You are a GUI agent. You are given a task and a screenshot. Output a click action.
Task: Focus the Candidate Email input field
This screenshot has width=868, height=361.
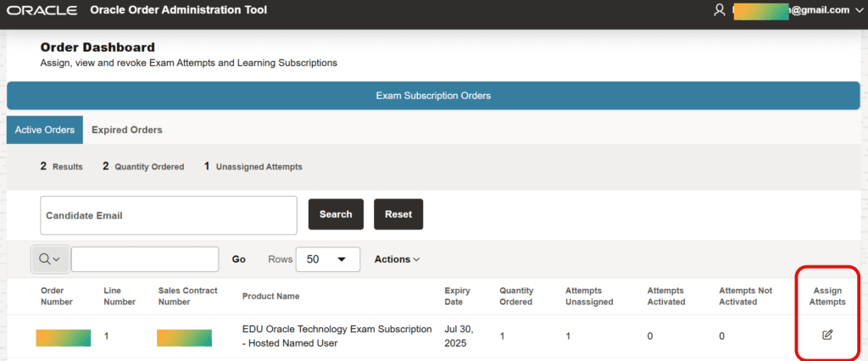169,215
